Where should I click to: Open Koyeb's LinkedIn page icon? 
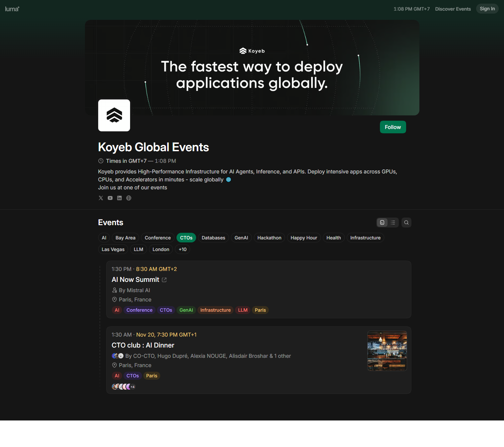119,198
